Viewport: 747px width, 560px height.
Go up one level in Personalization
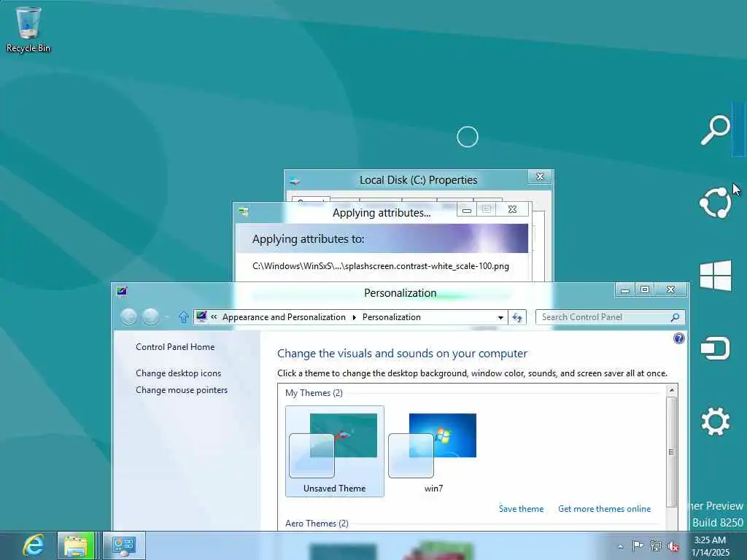[183, 316]
